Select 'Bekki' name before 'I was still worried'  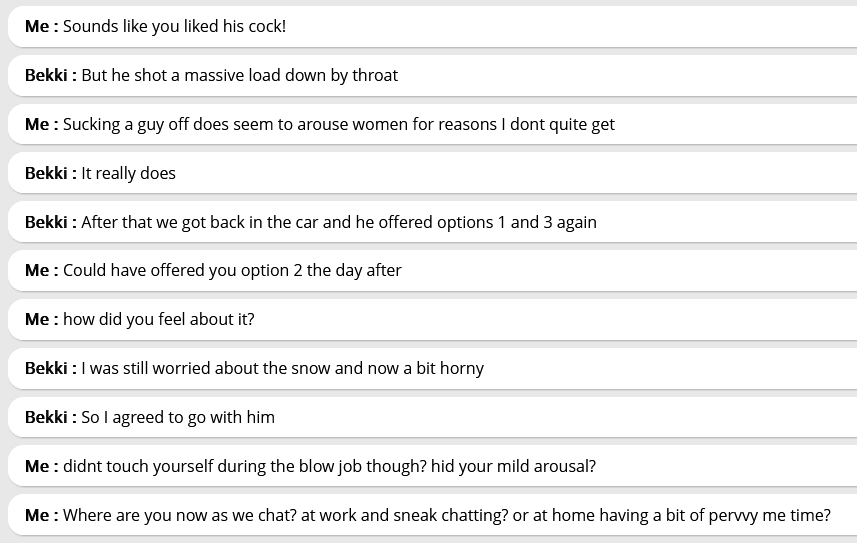click(46, 368)
